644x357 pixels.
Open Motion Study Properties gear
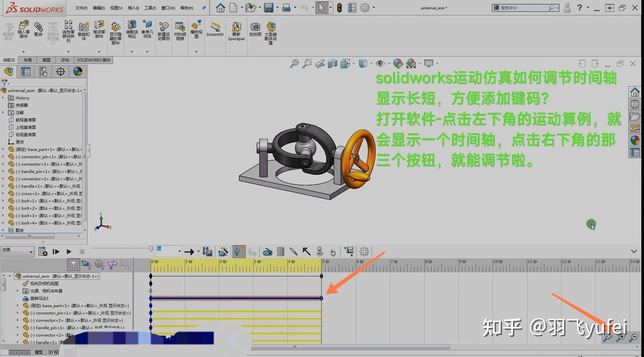(x=364, y=252)
